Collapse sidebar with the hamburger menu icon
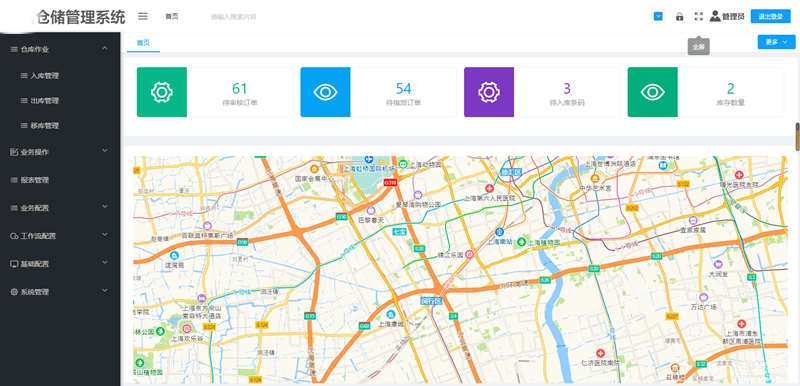Screen dimensions: 800x386 coord(143,16)
